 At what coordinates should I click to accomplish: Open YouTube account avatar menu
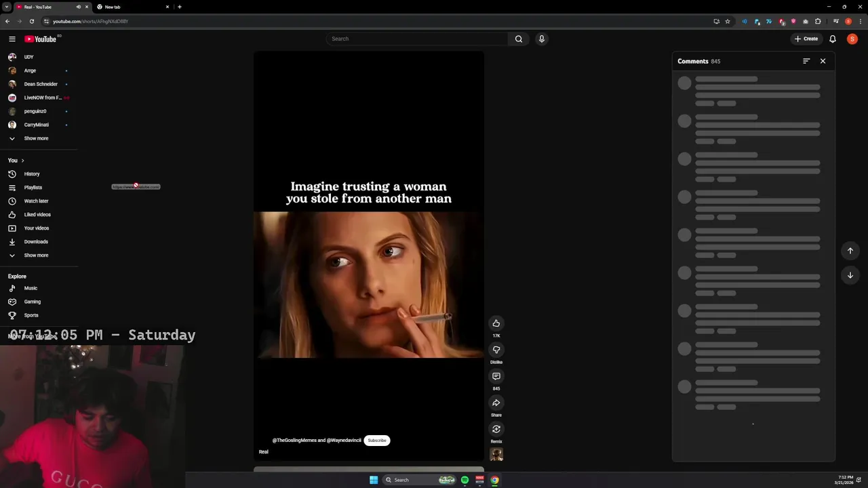click(x=852, y=39)
